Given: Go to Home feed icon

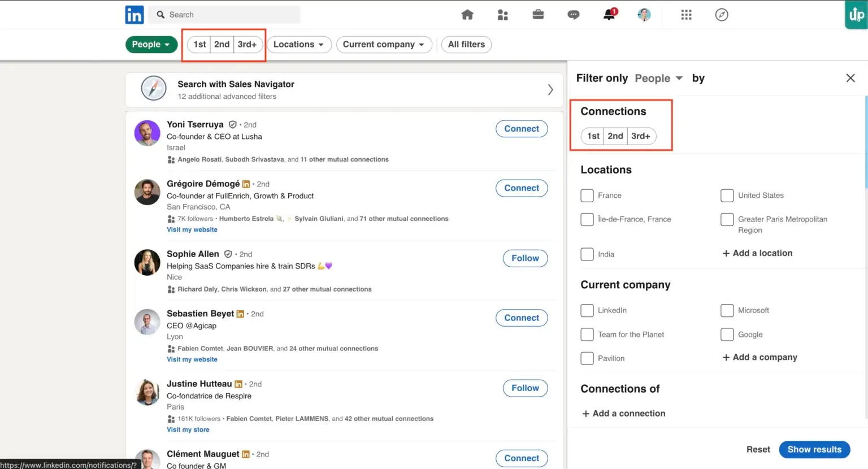Looking at the screenshot, I should pos(467,15).
